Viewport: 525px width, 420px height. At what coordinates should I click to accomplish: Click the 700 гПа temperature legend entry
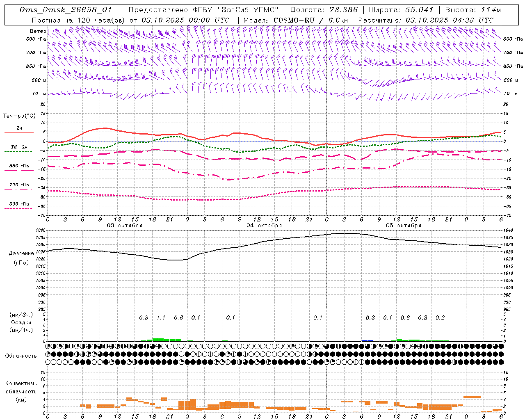point(19,185)
